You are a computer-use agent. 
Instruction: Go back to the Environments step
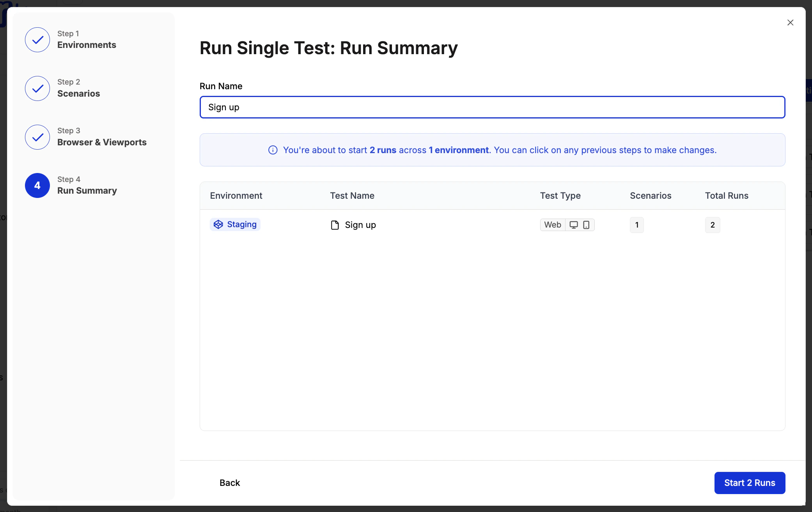(x=87, y=45)
